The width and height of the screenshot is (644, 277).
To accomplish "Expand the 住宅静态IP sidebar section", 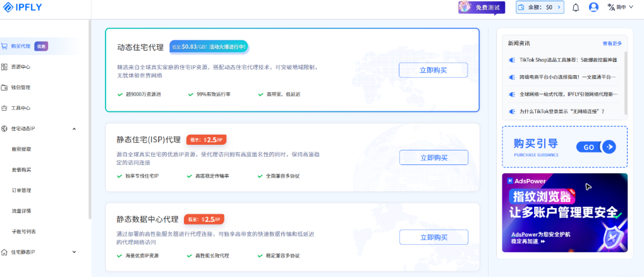I will click(x=75, y=252).
